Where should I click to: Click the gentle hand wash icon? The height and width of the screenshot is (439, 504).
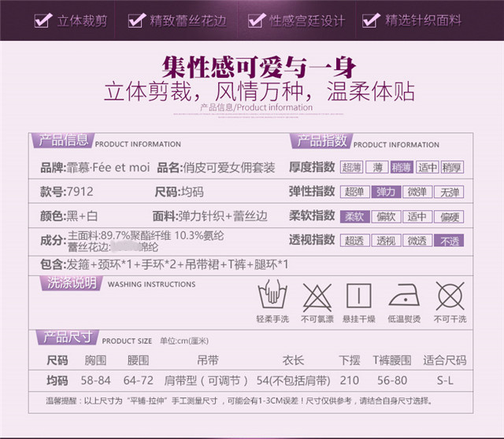(x=272, y=296)
